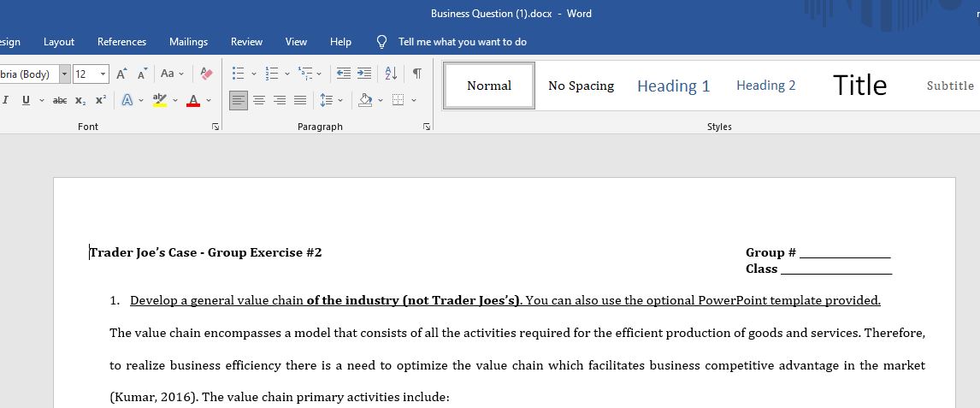Toggle underline formatting

(x=26, y=100)
